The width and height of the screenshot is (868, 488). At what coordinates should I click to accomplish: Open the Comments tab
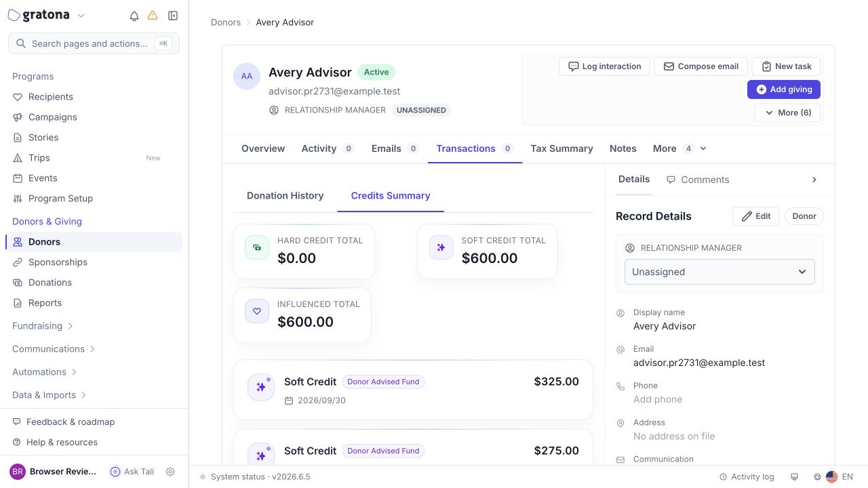tap(698, 180)
